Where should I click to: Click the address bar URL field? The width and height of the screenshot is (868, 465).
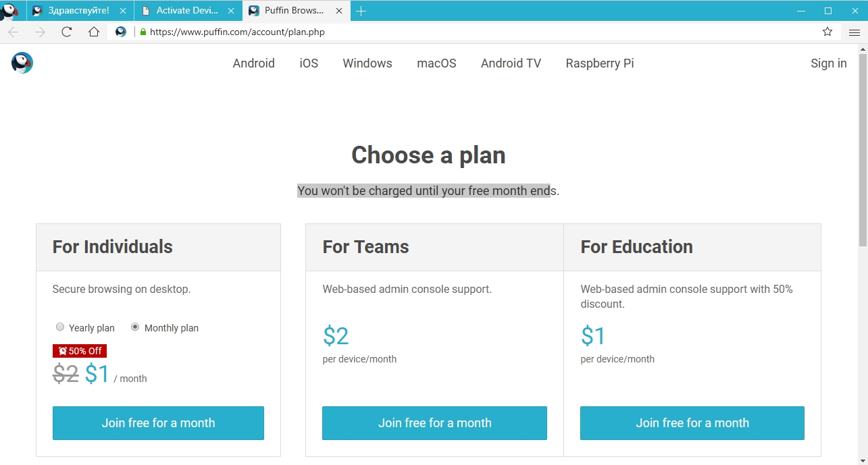point(473,32)
